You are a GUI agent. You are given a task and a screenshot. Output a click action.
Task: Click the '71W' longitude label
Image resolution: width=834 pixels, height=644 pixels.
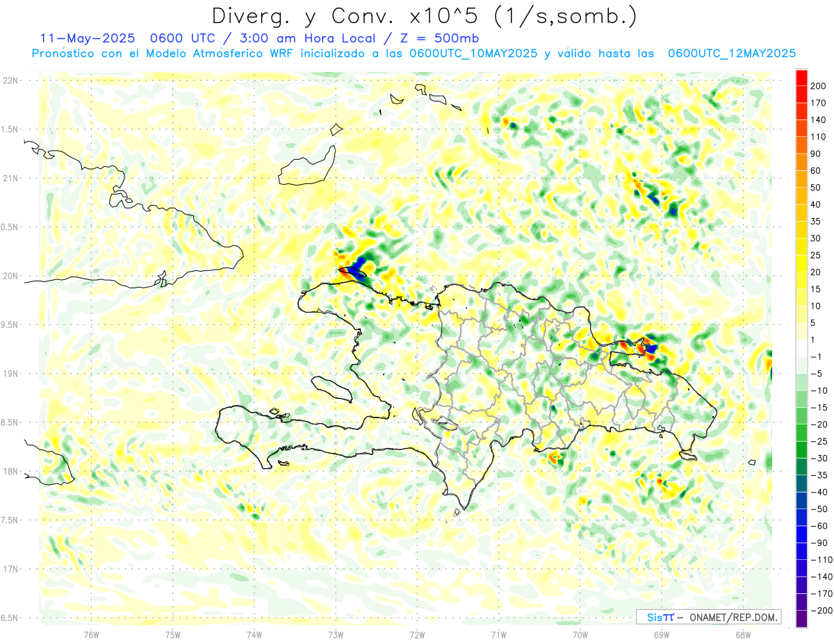(x=498, y=634)
